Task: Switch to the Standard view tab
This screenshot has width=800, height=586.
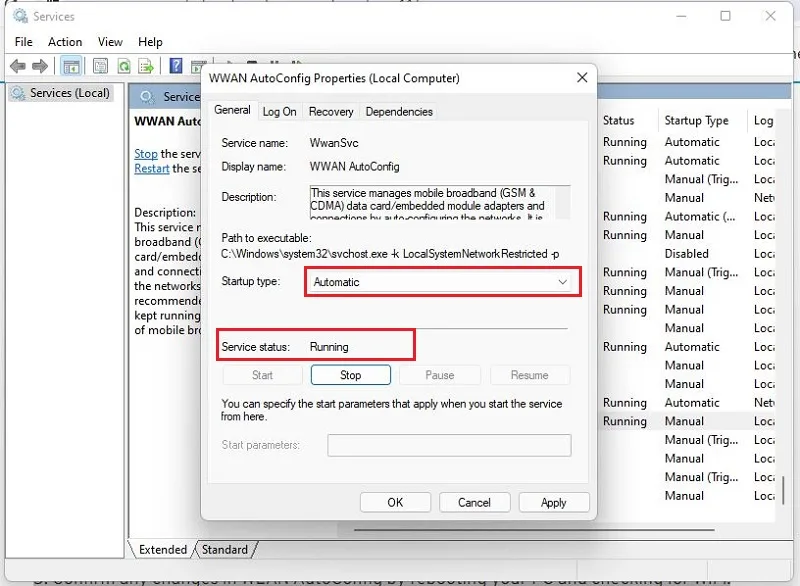Action: [224, 549]
